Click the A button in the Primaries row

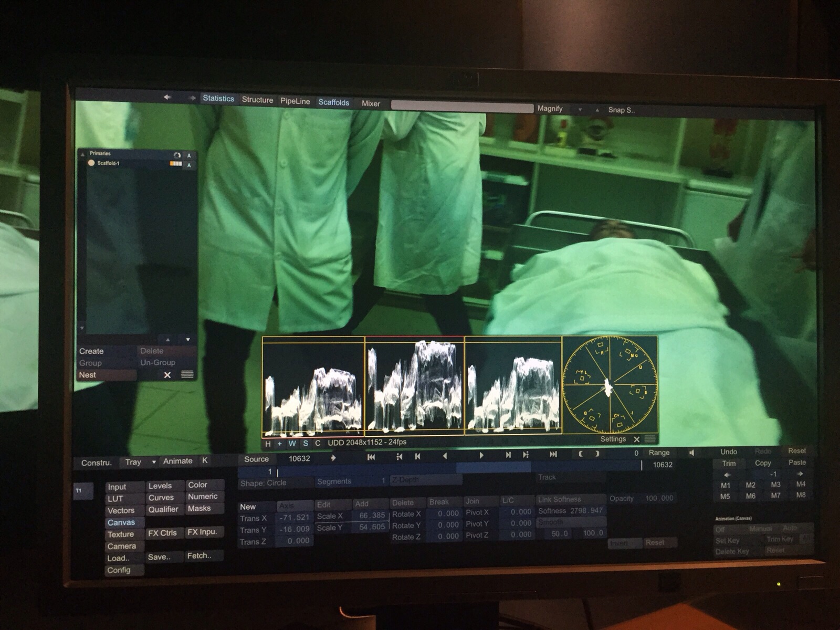coord(189,156)
